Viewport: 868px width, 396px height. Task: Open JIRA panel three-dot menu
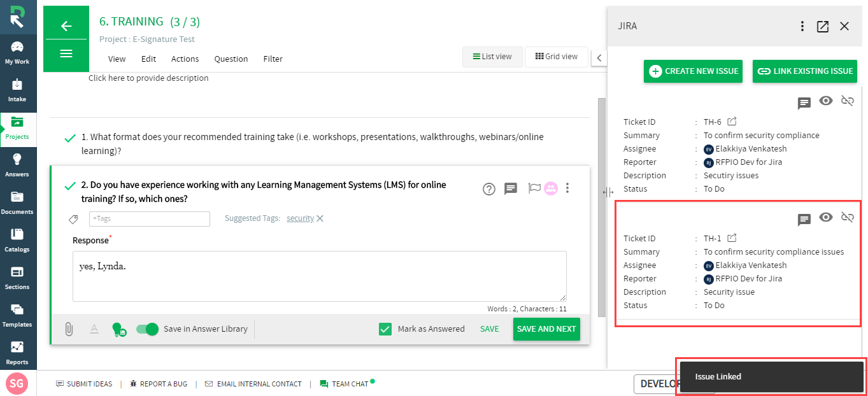tap(802, 26)
